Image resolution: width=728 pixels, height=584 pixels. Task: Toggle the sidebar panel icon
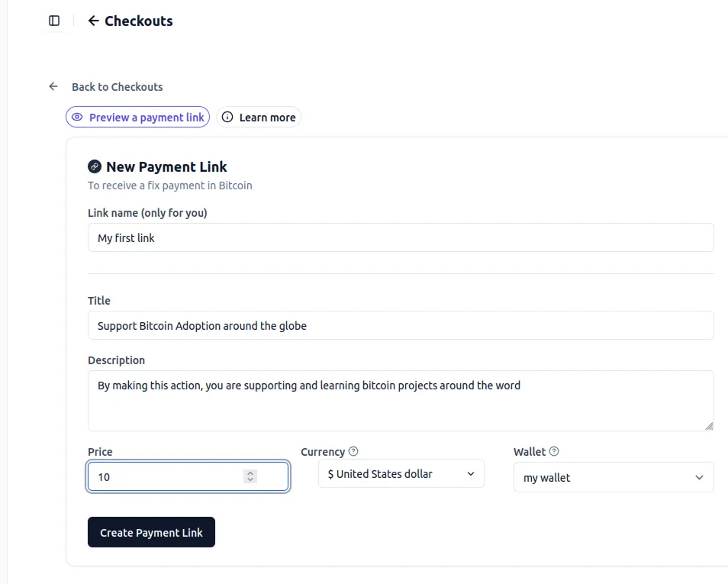53,21
